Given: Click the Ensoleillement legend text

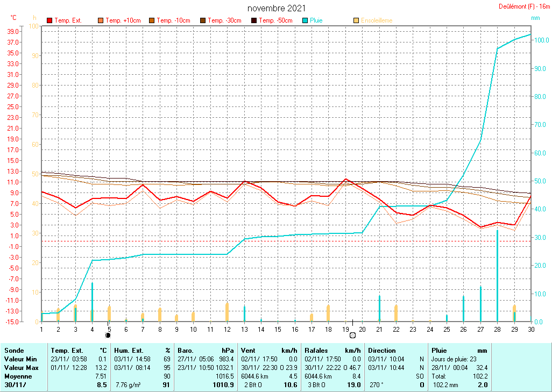Looking at the screenshot, I should tap(377, 20).
